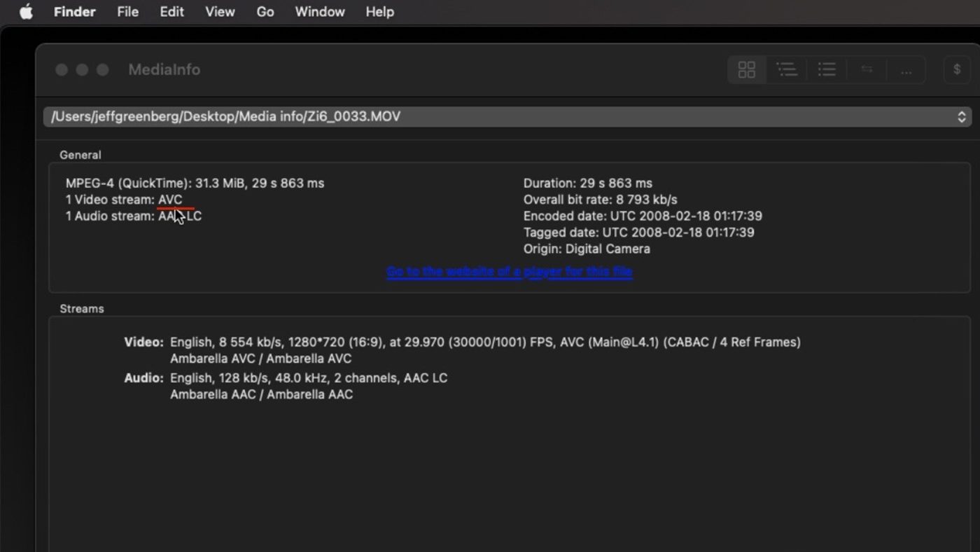Switch to the grid Easy view icon
Image resolution: width=980 pixels, height=552 pixels.
[x=747, y=69]
